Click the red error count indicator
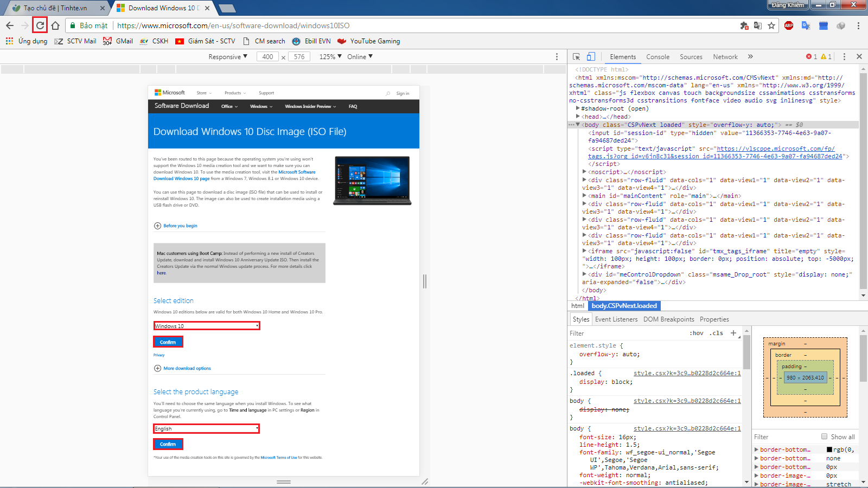This screenshot has height=488, width=868. (x=812, y=56)
